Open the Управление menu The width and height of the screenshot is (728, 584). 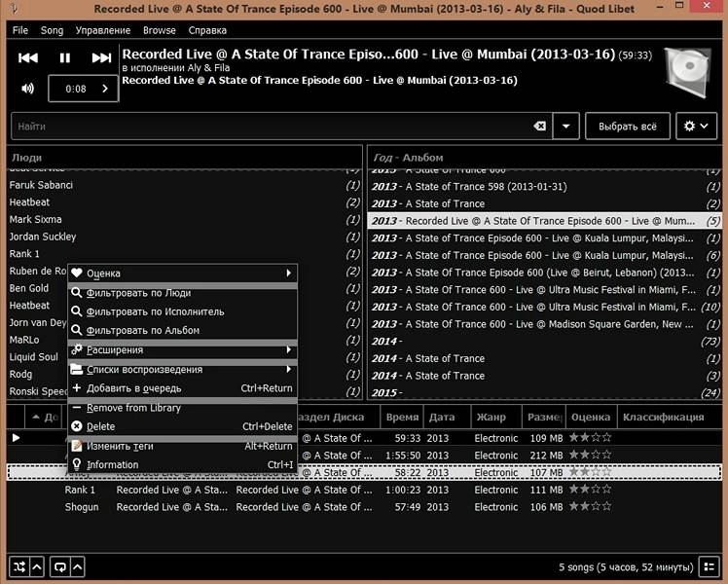point(102,30)
